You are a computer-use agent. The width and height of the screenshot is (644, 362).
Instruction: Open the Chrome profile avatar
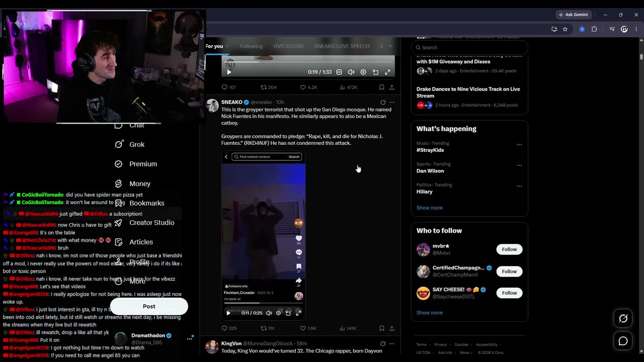click(624, 29)
